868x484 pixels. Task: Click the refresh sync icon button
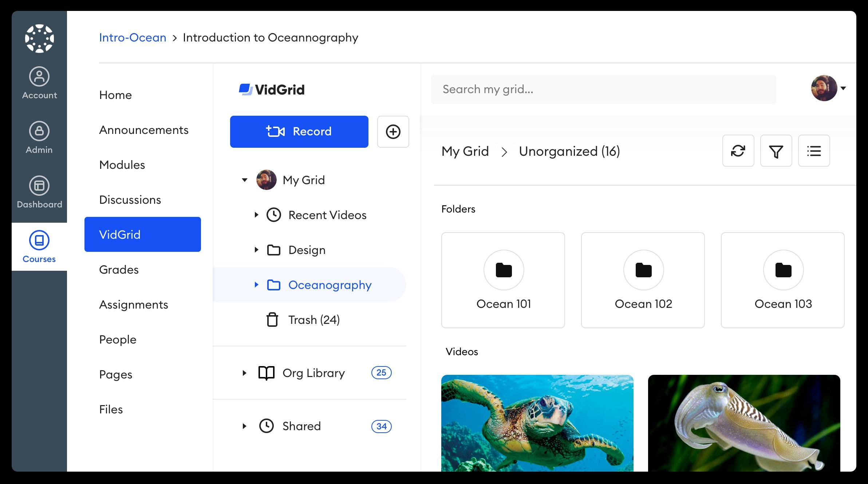point(738,151)
